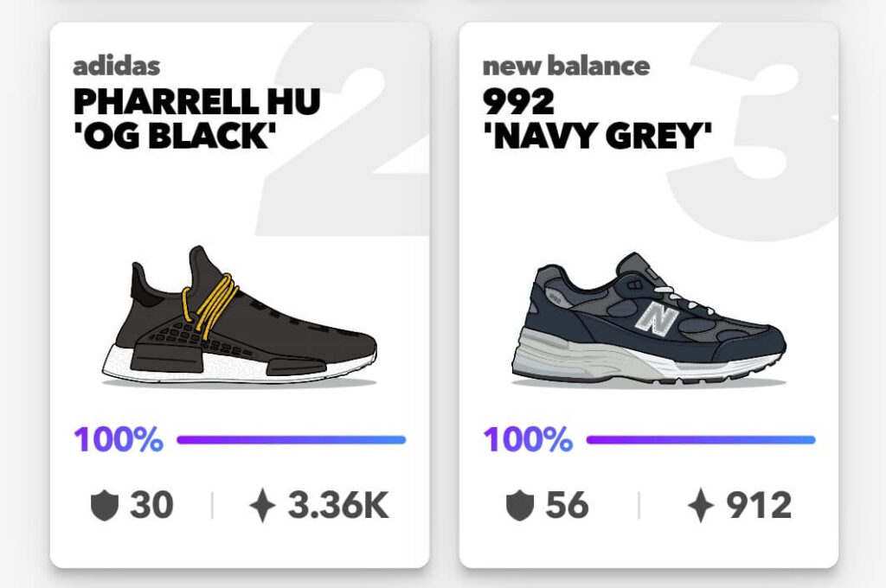Click the new balance brand label
886x588 pixels.
[566, 66]
